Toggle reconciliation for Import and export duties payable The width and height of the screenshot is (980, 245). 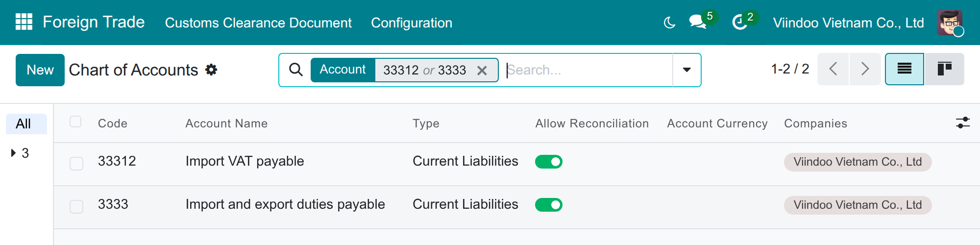click(549, 205)
